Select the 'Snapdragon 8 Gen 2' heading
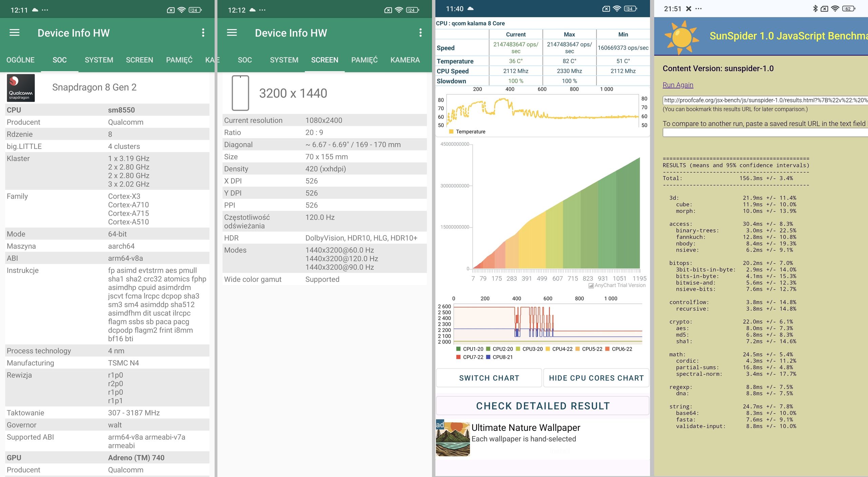The height and width of the screenshot is (477, 868). (94, 87)
